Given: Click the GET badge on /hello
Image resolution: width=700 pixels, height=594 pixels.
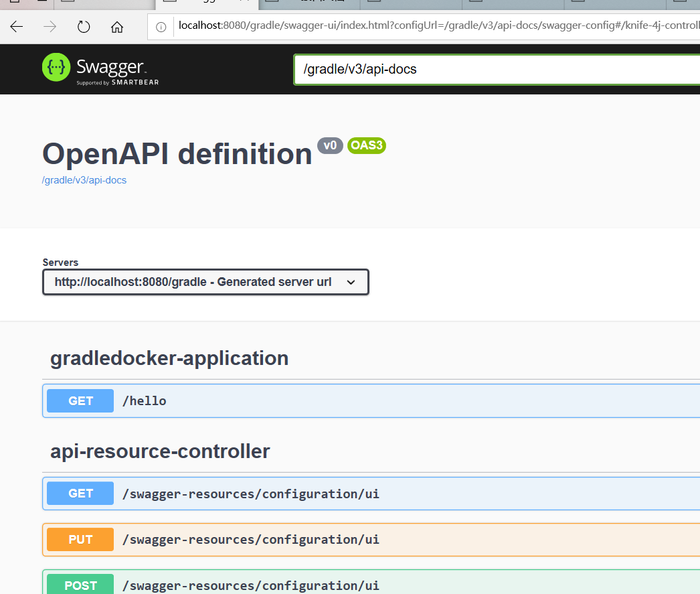Looking at the screenshot, I should [x=80, y=400].
